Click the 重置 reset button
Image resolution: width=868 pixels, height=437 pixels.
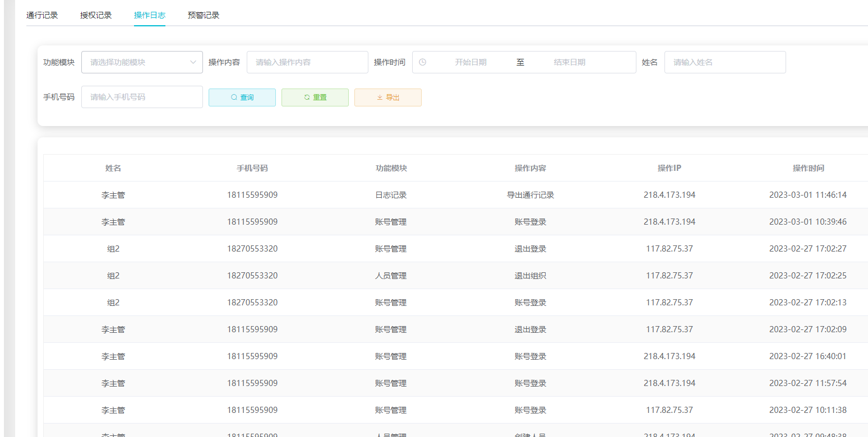(x=315, y=97)
